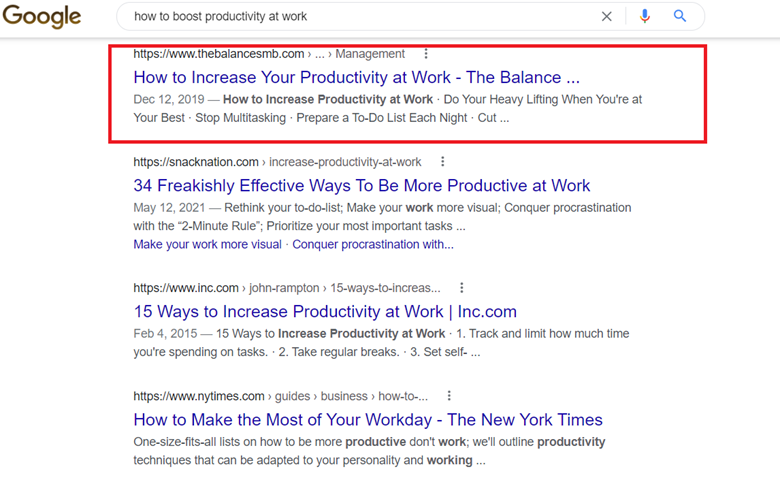This screenshot has width=780, height=482.
Task: Click the 'Feb 4, 2015' snippet date
Action: (x=165, y=333)
